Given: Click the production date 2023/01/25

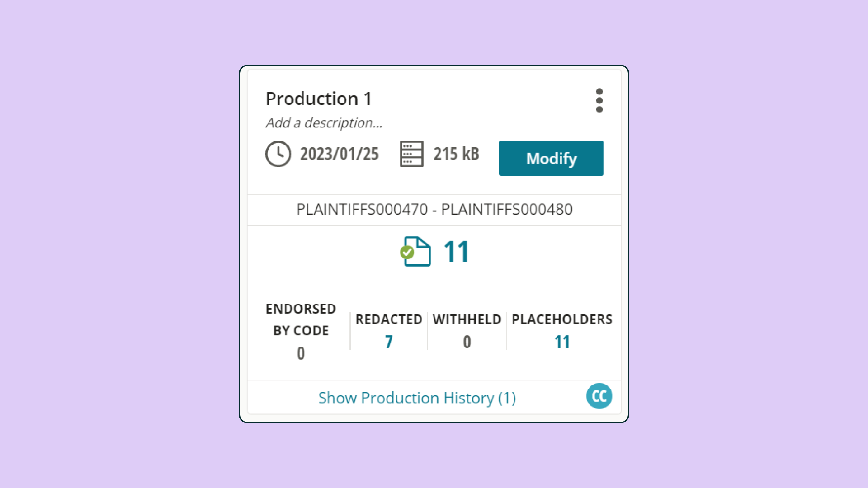Looking at the screenshot, I should click(340, 154).
